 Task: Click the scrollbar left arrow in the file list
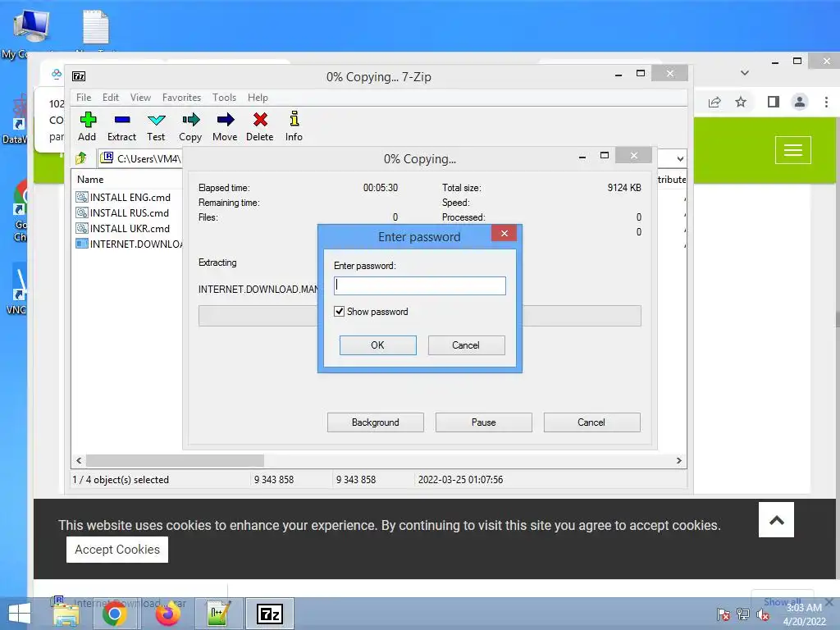point(80,461)
